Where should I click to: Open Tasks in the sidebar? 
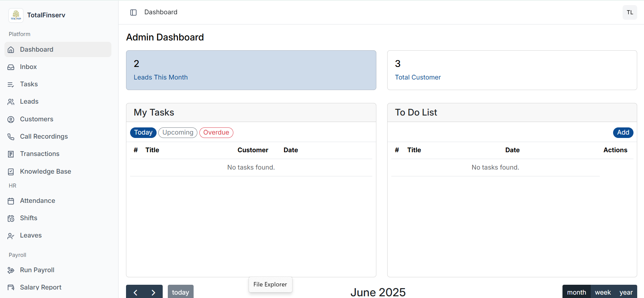pyautogui.click(x=58, y=84)
